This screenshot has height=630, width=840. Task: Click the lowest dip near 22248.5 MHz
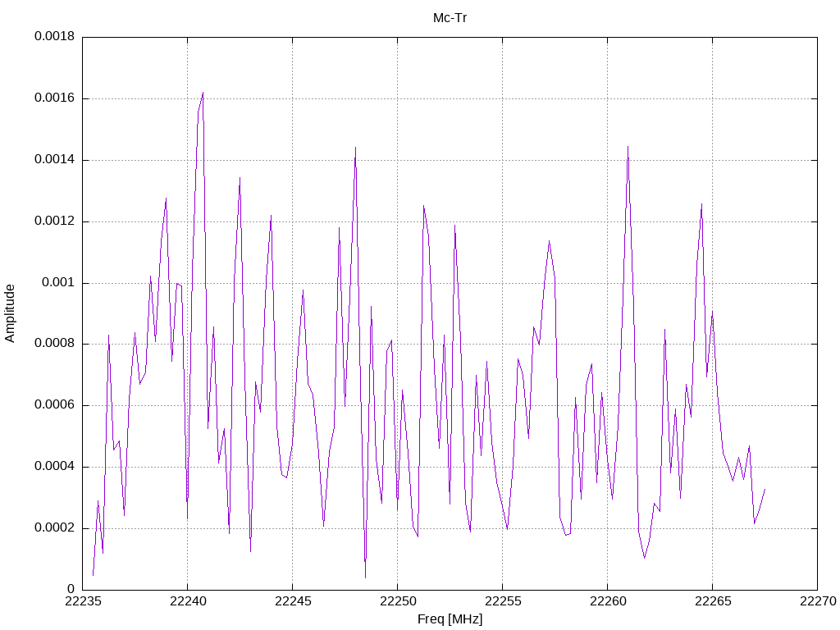pyautogui.click(x=365, y=577)
